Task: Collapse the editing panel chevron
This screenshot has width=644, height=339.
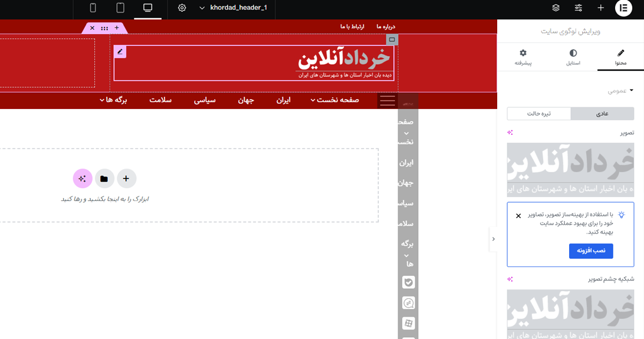Action: tap(493, 239)
